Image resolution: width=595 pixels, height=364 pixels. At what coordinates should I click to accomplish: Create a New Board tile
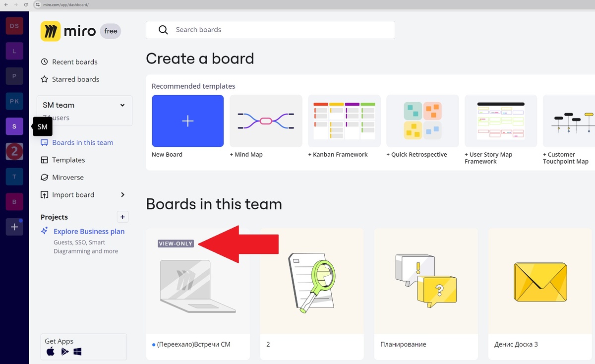187,121
